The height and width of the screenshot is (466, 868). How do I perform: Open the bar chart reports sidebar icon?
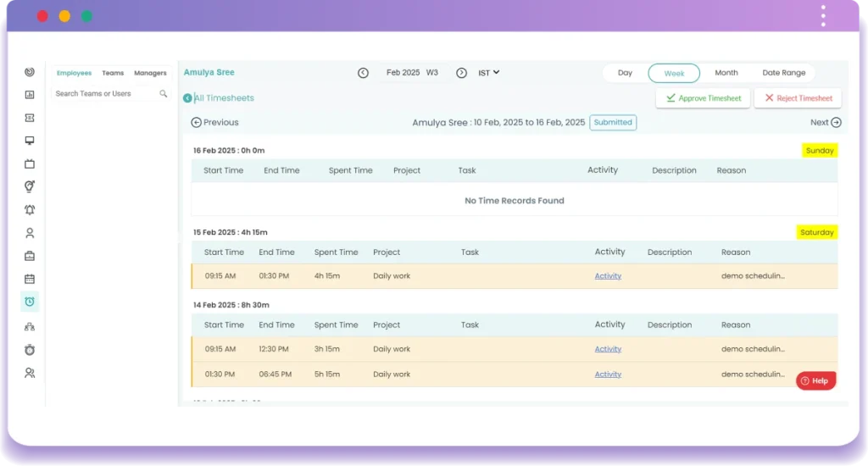point(30,95)
